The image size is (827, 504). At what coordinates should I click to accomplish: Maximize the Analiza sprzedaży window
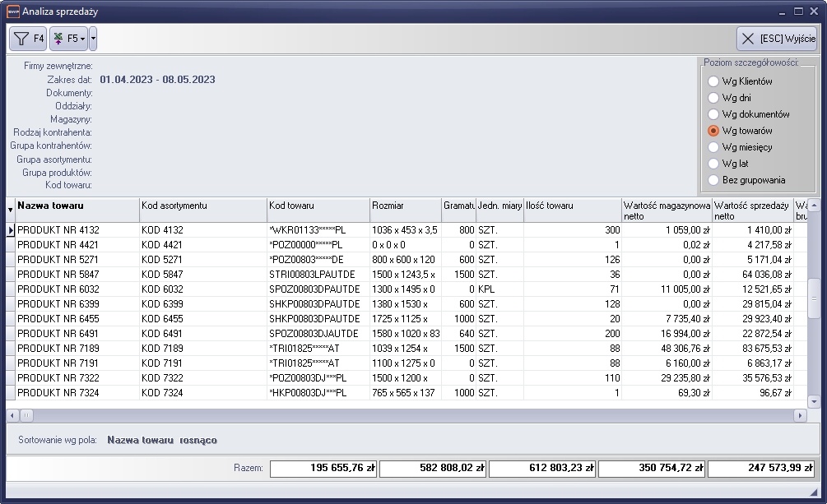pyautogui.click(x=799, y=12)
